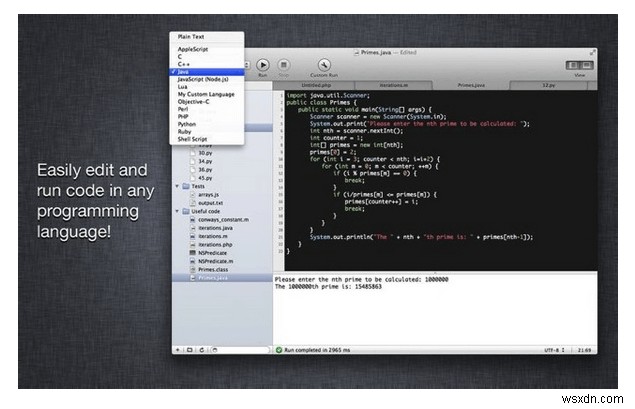This screenshot has height=409, width=635.
Task: Refresh file list with reload icon
Action: (202, 350)
